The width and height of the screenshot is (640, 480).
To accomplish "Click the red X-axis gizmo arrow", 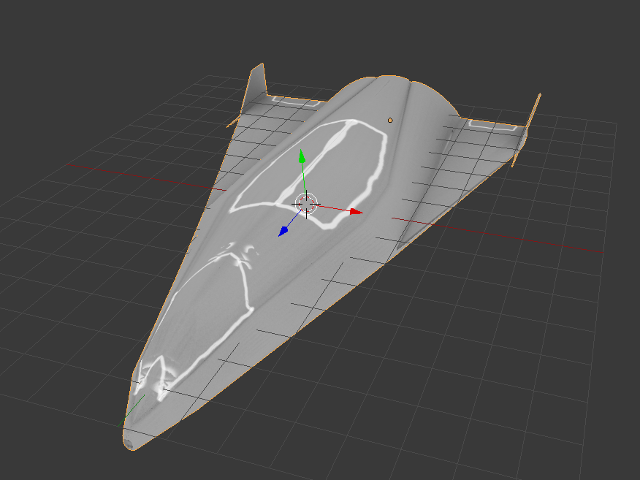I will pyautogui.click(x=356, y=211).
